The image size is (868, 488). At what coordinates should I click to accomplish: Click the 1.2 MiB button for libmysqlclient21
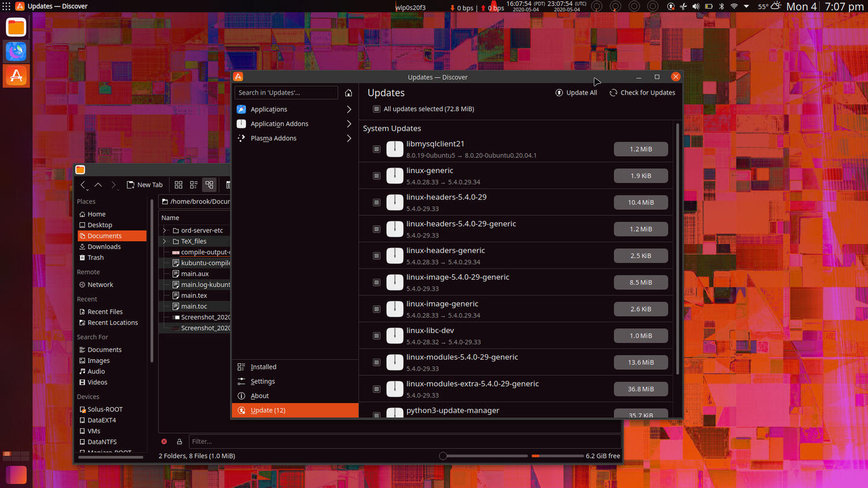tap(641, 149)
